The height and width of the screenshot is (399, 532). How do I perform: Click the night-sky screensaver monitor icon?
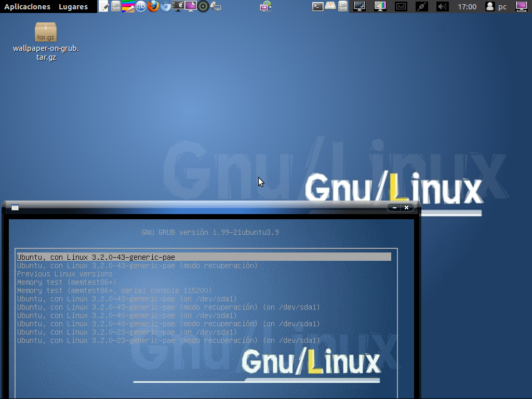tap(360, 6)
